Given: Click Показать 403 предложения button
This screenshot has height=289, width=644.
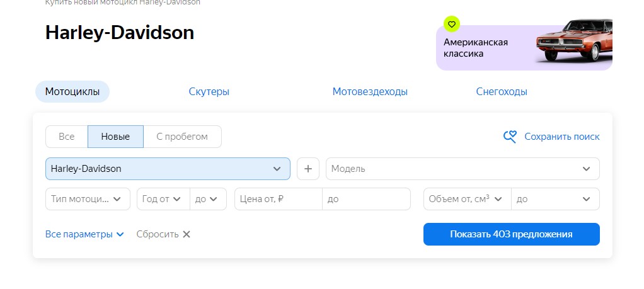Looking at the screenshot, I should [x=511, y=234].
